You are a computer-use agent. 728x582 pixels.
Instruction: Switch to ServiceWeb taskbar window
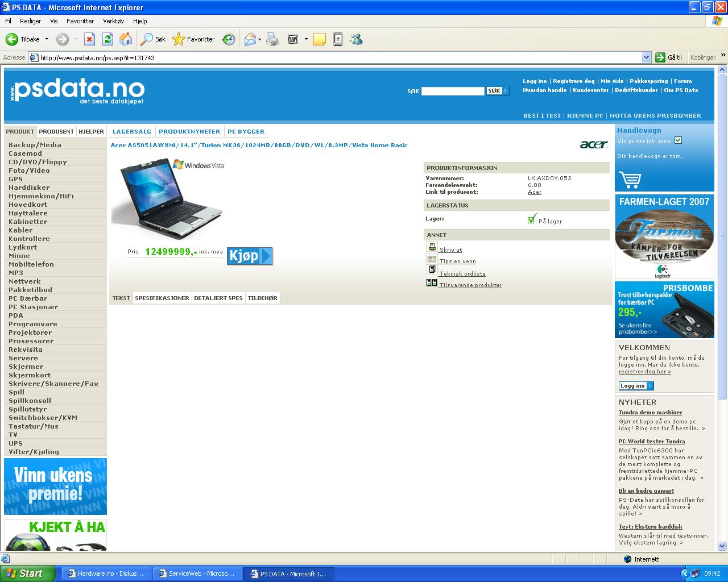(197, 573)
